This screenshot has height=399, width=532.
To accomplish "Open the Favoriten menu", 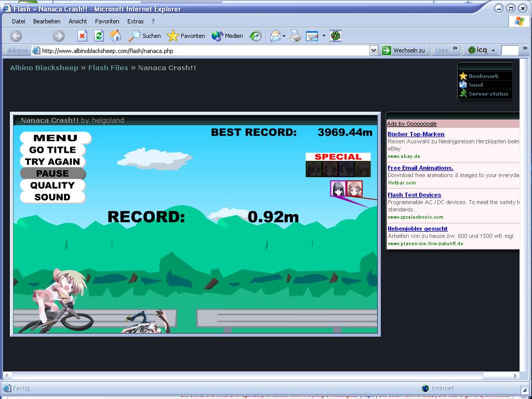I will coord(107,21).
